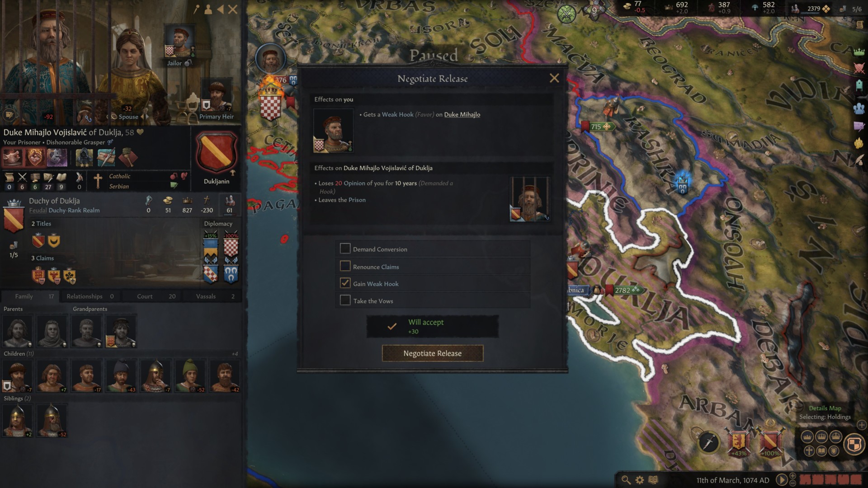Cycle spouse using arrow next to Spouse

tap(145, 117)
